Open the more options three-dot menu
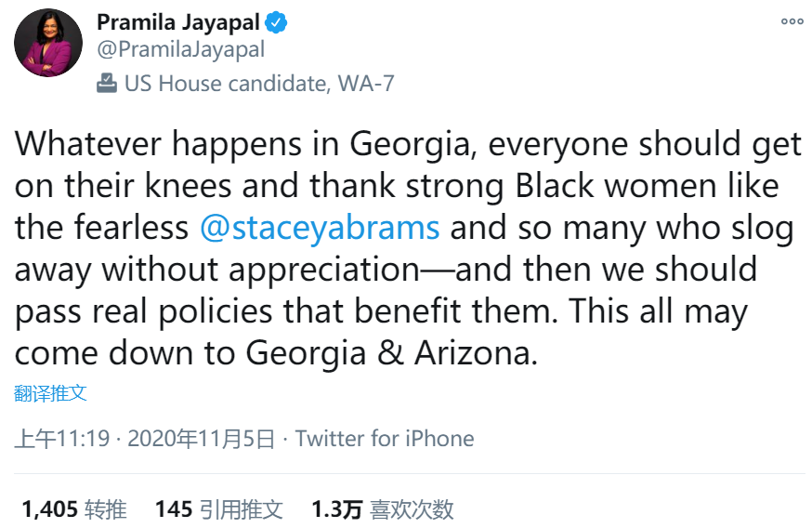The image size is (812, 528). click(791, 21)
